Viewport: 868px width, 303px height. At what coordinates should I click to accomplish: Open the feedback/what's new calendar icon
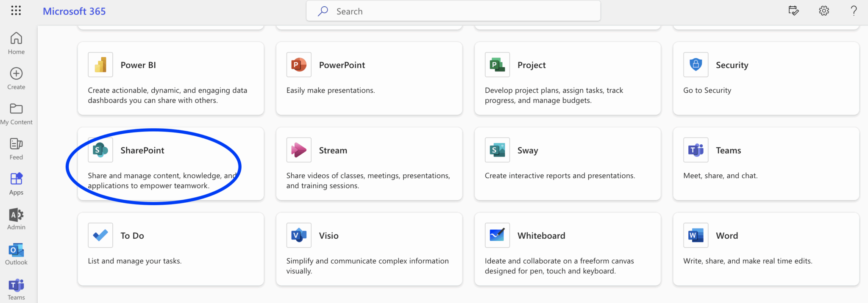coord(793,11)
